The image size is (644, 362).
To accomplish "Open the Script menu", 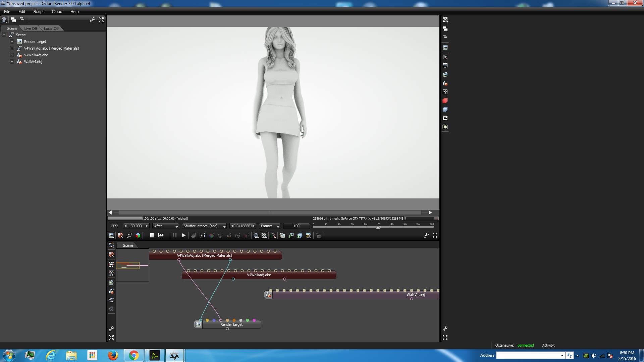I will [39, 11].
